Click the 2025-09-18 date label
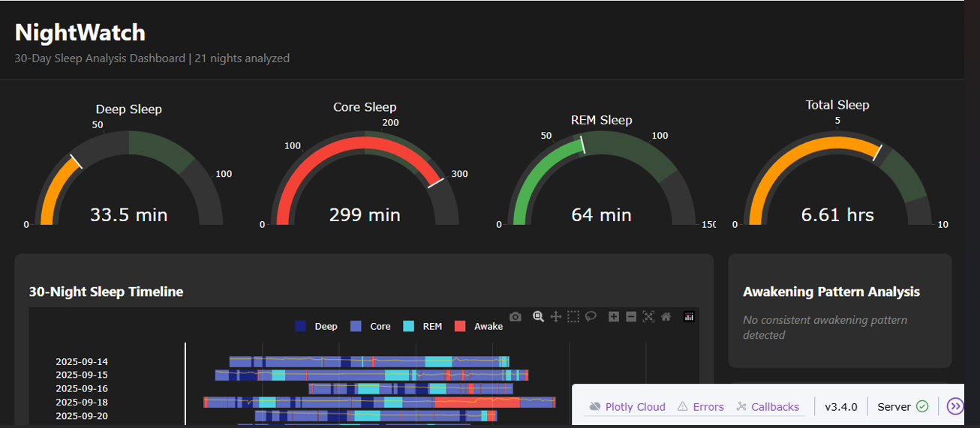The width and height of the screenshot is (980, 428). pyautogui.click(x=82, y=402)
